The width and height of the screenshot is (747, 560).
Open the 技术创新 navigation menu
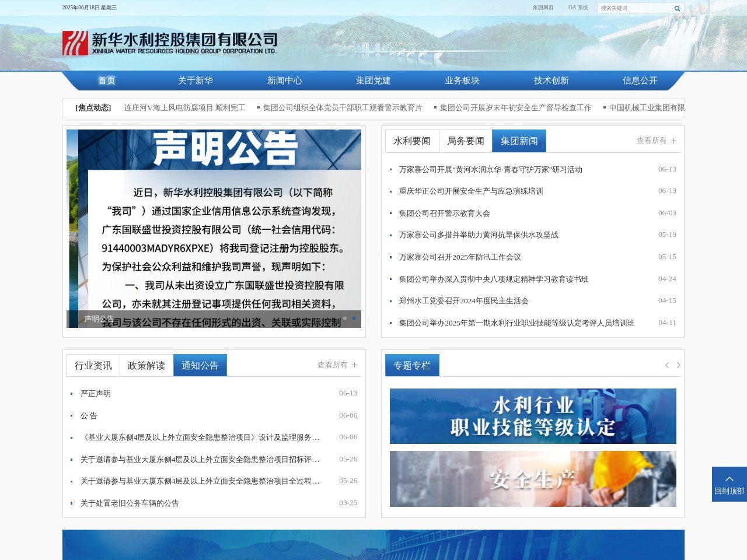click(551, 80)
